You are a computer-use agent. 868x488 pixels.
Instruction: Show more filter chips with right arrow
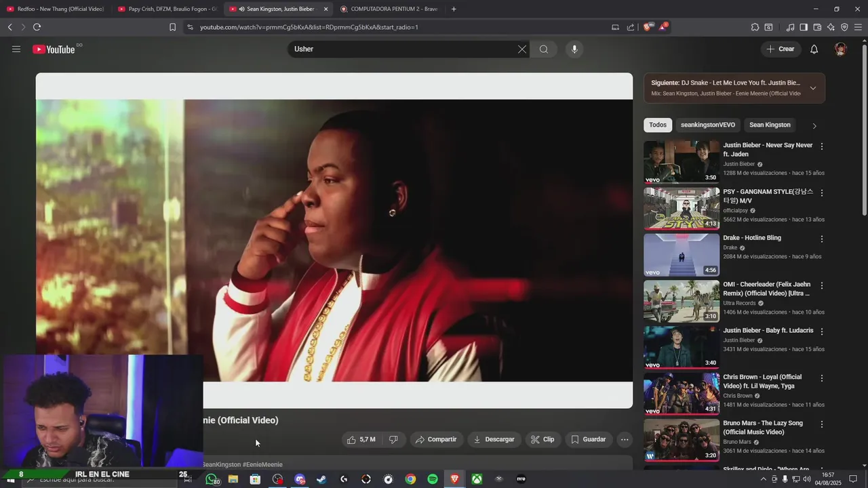pos(814,125)
